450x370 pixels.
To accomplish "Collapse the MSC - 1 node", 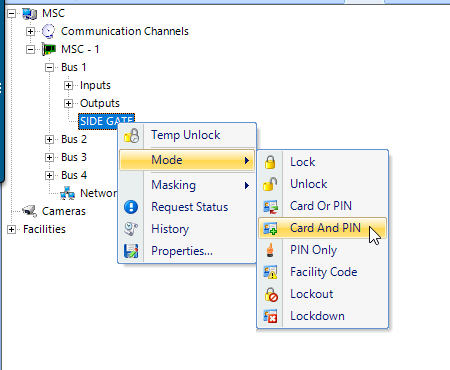I will tap(30, 49).
